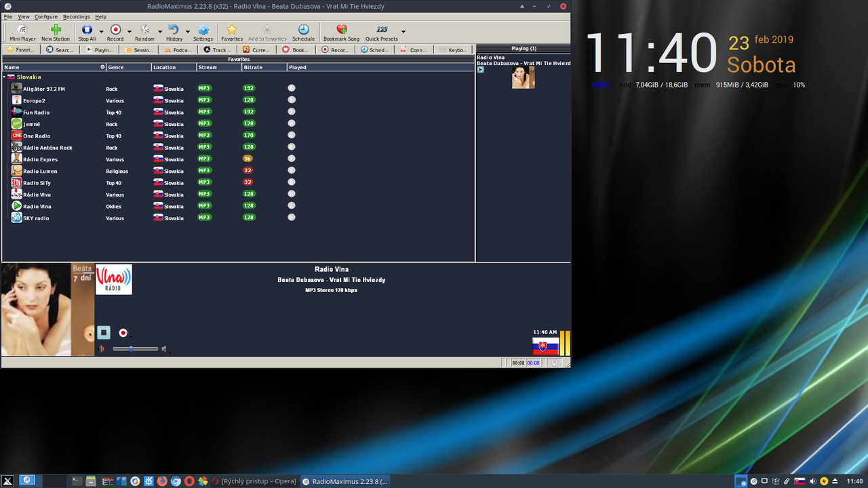Expand the Random dropdown arrow
868x488 pixels.
pyautogui.click(x=160, y=32)
